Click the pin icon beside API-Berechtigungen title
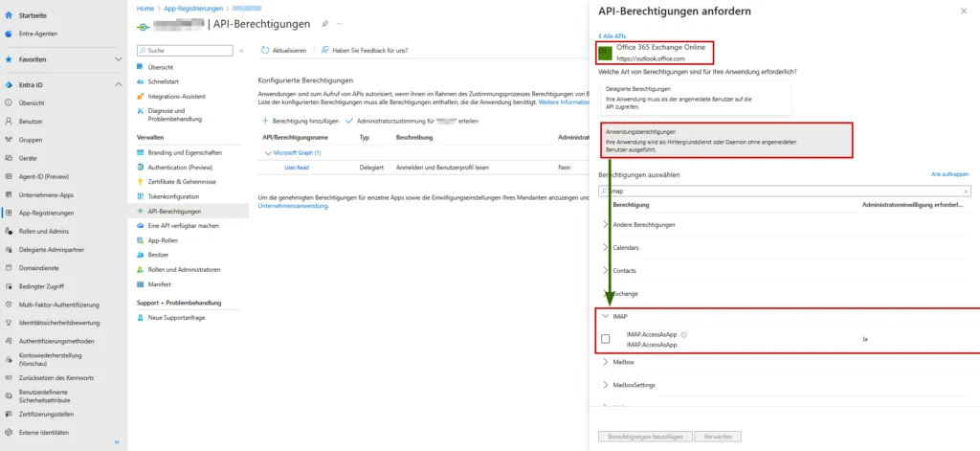The width and height of the screenshot is (980, 451). 324,22
